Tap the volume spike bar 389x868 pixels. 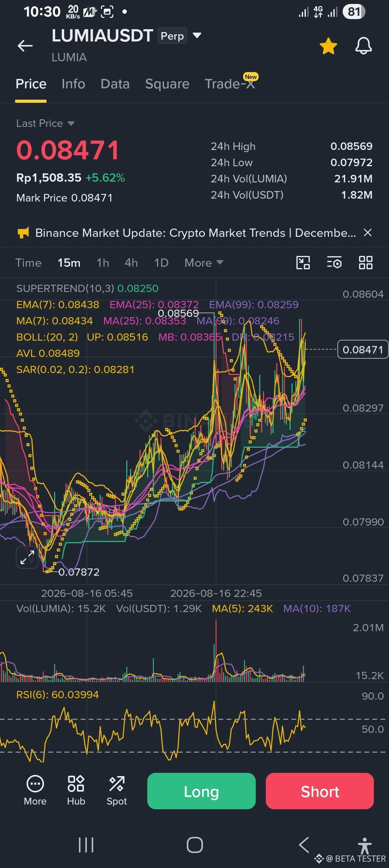(x=216, y=651)
